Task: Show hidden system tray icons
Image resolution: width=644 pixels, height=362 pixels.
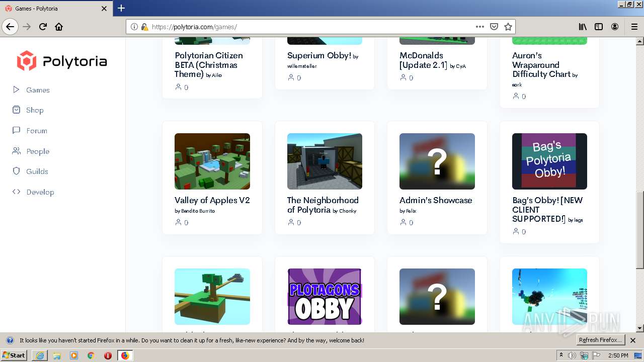Action: [561, 355]
